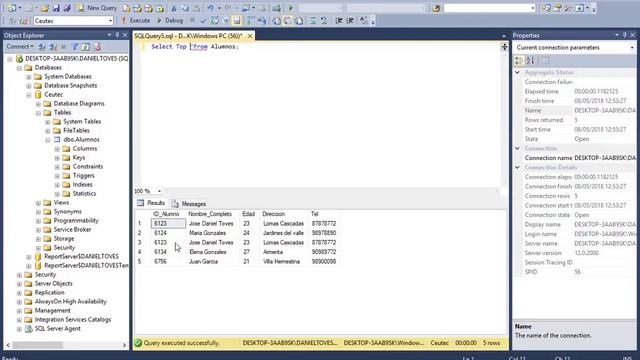Viewport: 640px width, 360px height.
Task: Click the Debug button
Action: [170, 20]
